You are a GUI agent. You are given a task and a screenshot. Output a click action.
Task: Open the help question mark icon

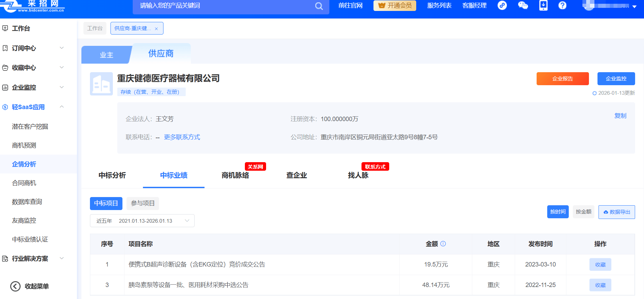point(562,5)
